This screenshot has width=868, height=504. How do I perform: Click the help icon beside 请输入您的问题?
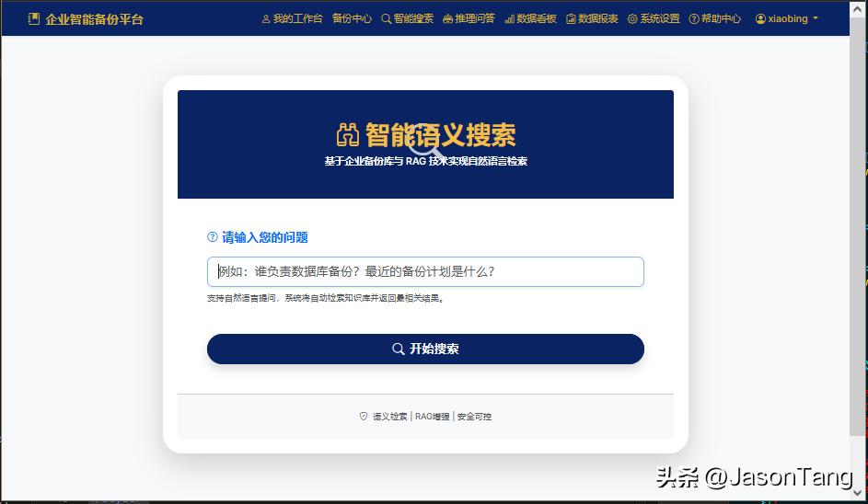(212, 237)
